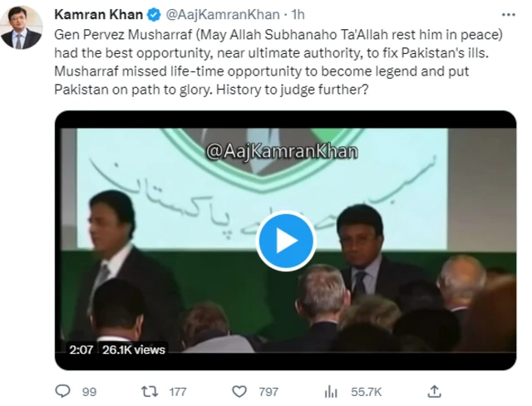Play the video in the tweet
This screenshot has height=406, width=532.
[x=285, y=242]
